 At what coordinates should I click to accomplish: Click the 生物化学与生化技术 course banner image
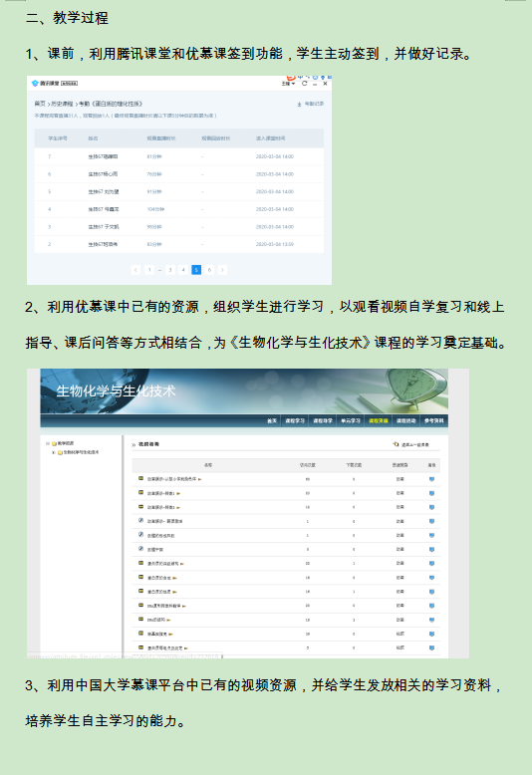244,390
